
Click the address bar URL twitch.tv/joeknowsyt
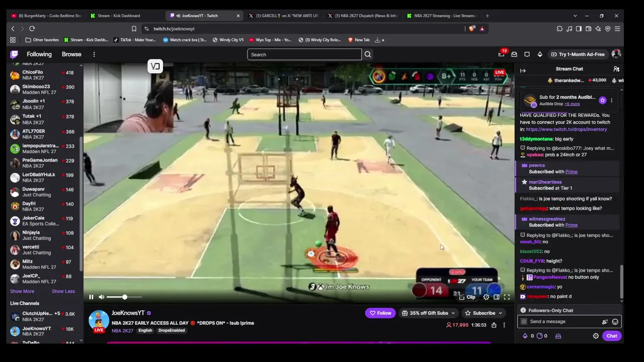(x=174, y=29)
